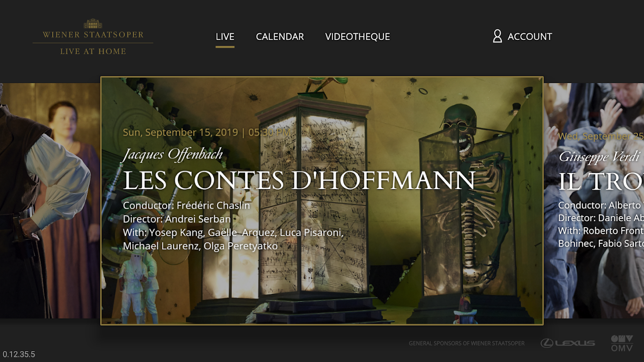Click the Conductor: Frédéric Chaslin line
The height and width of the screenshot is (362, 644).
click(186, 205)
